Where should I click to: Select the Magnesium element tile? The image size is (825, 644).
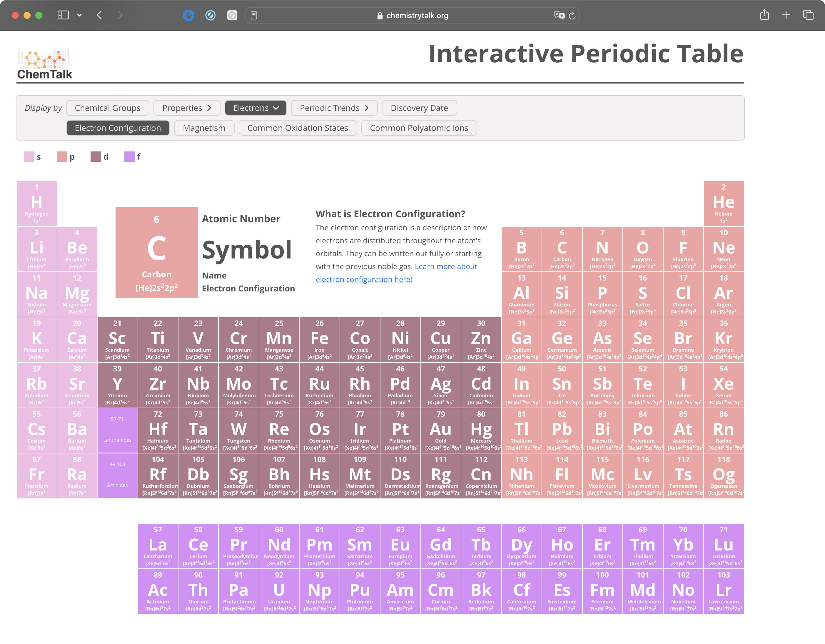[x=77, y=294]
